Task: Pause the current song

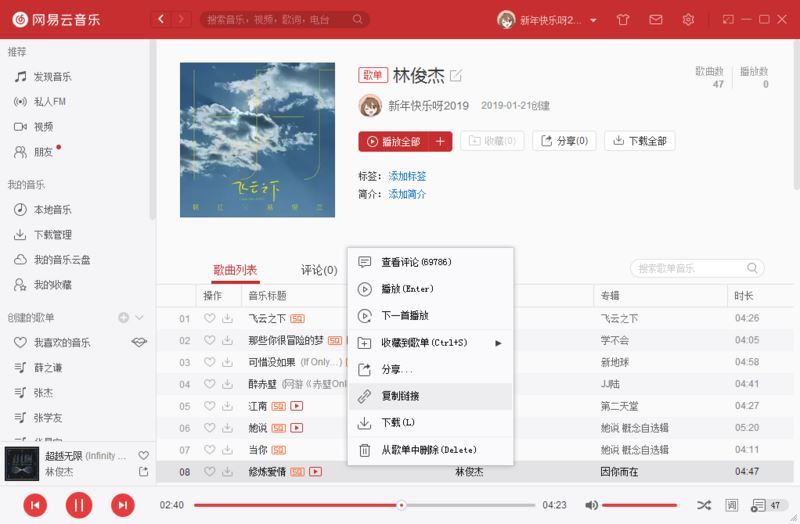Action: [79, 505]
